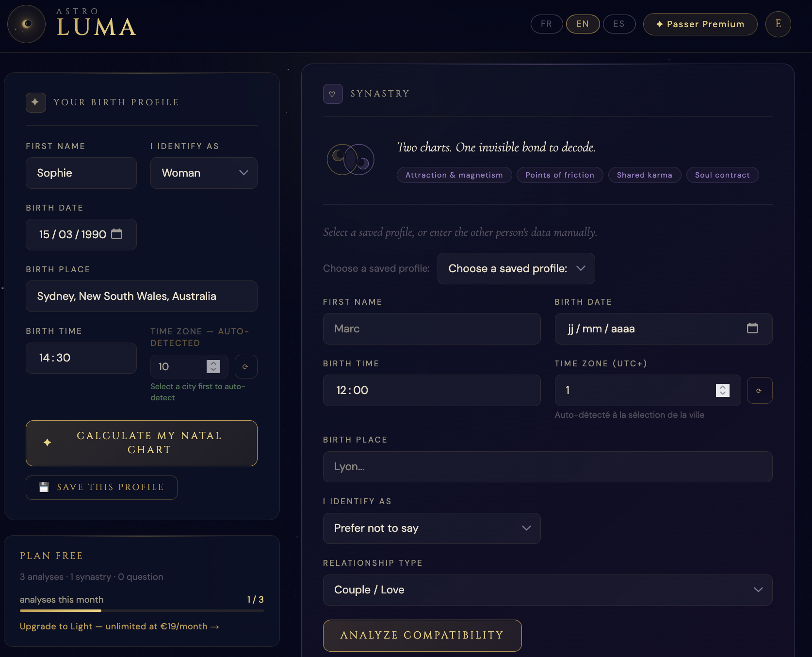812x657 pixels.
Task: Click the Astro Luma moon logo
Action: 26,24
